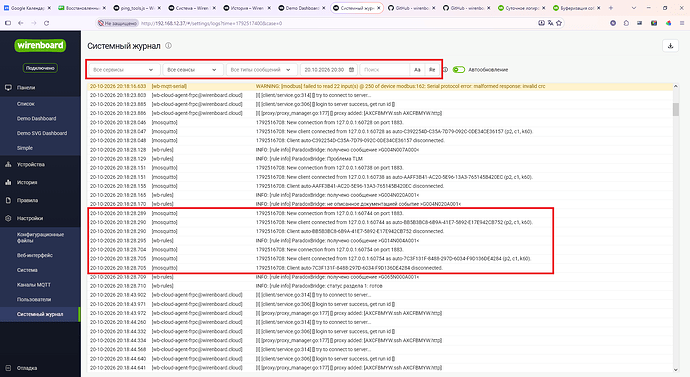This screenshot has height=377, width=690.
Task: Click the scrollbar up arrow in log
Action: coord(675,86)
